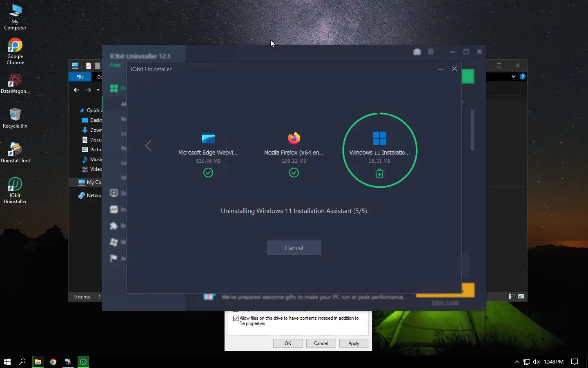
Task: Click the Back arrow in File Explorer
Action: click(x=76, y=90)
